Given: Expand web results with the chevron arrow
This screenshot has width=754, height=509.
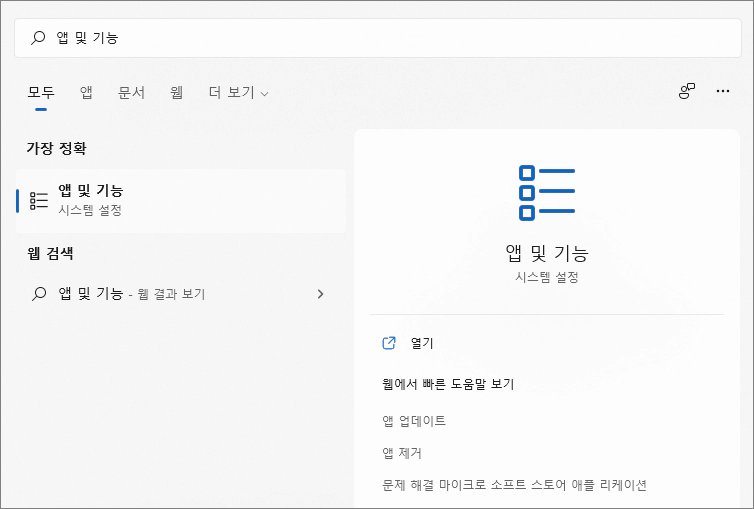Looking at the screenshot, I should point(321,294).
